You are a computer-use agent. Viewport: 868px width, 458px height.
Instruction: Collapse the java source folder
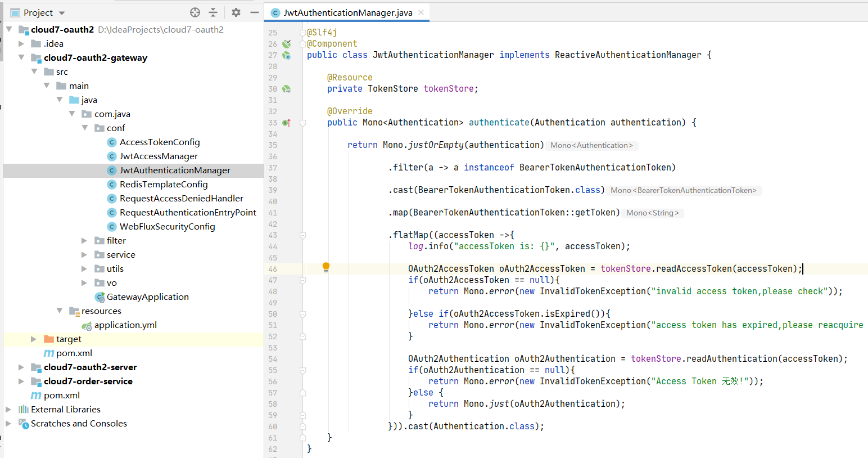coord(60,100)
